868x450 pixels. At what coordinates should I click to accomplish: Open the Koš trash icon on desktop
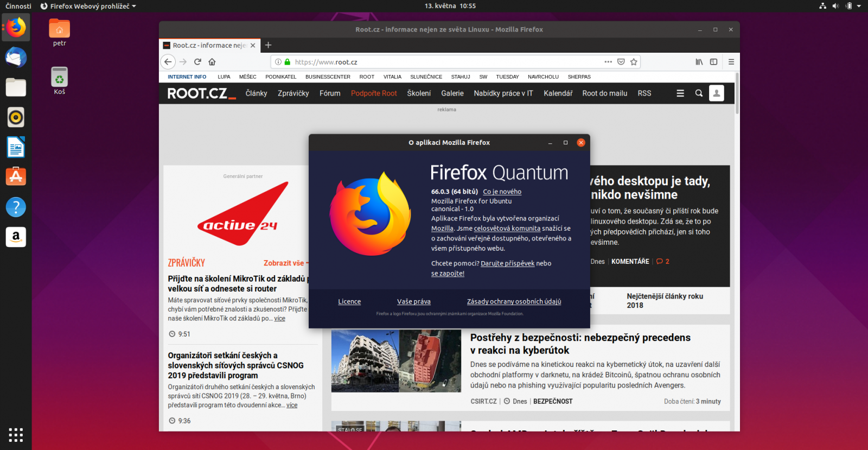tap(60, 80)
